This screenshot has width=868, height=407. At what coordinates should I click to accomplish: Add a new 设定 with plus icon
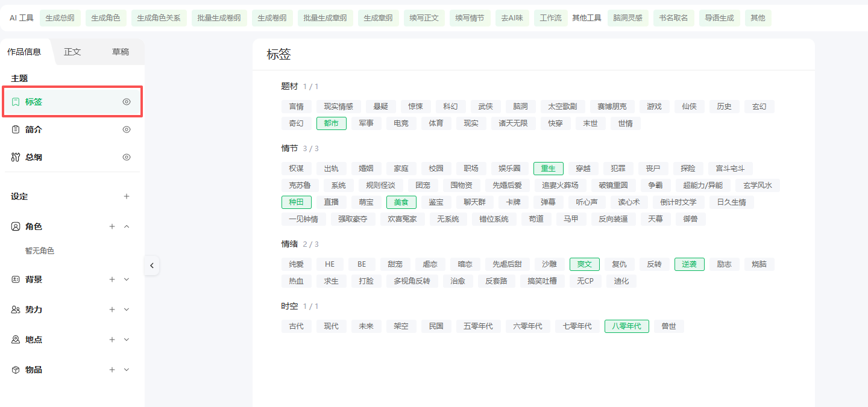127,196
